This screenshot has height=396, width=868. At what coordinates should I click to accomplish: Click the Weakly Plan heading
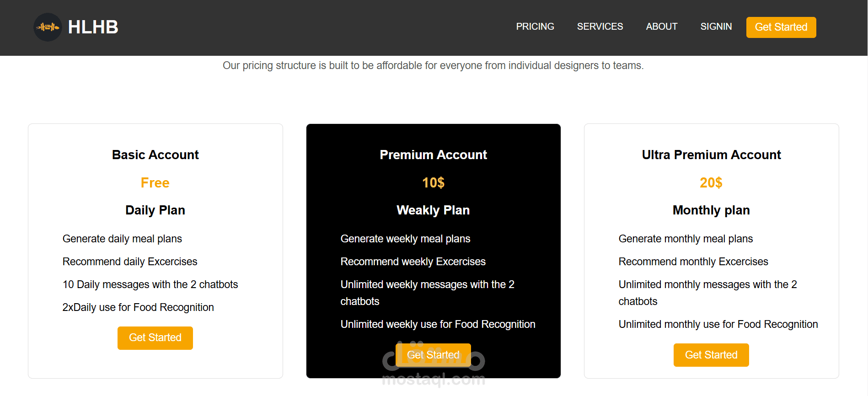tap(433, 210)
